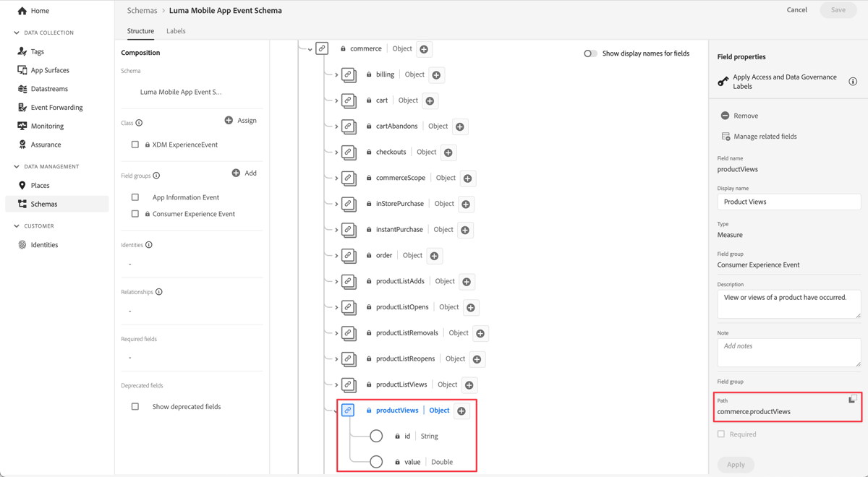Open the Identities section under Customer
This screenshot has height=477, width=868.
click(44, 244)
